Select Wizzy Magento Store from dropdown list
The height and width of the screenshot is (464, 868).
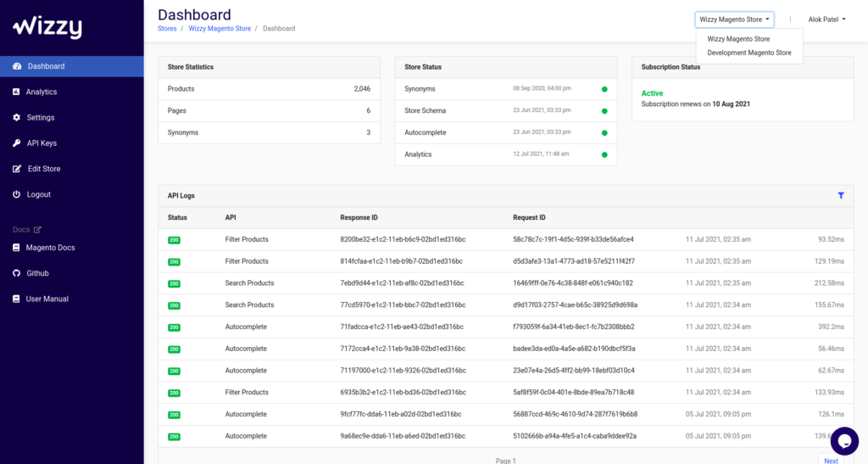(x=738, y=39)
